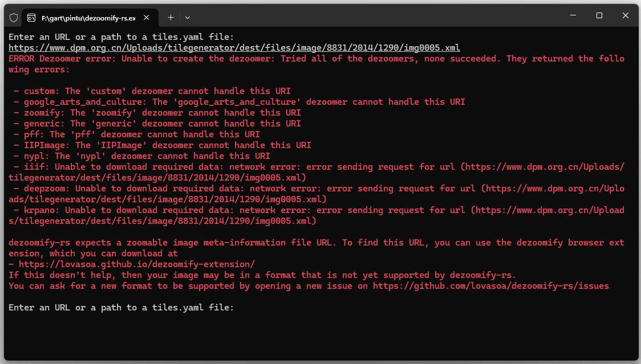Click the 'custom' dezoomer error line

[x=153, y=91]
